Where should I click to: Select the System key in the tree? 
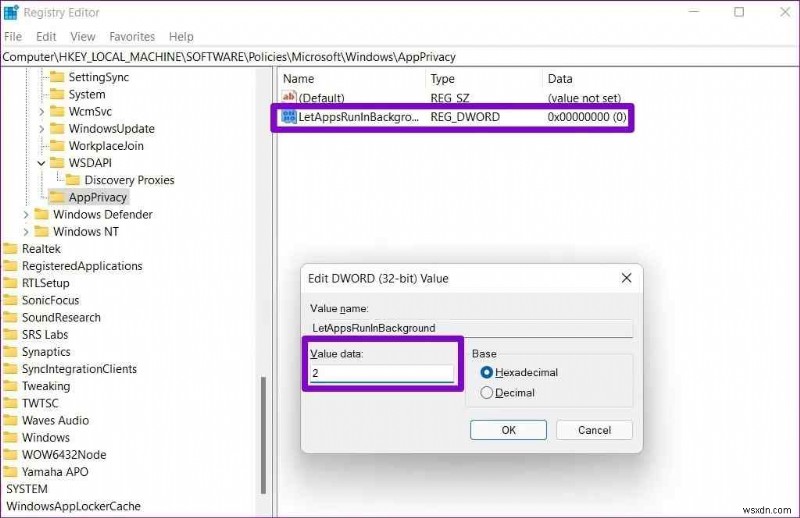tap(87, 94)
